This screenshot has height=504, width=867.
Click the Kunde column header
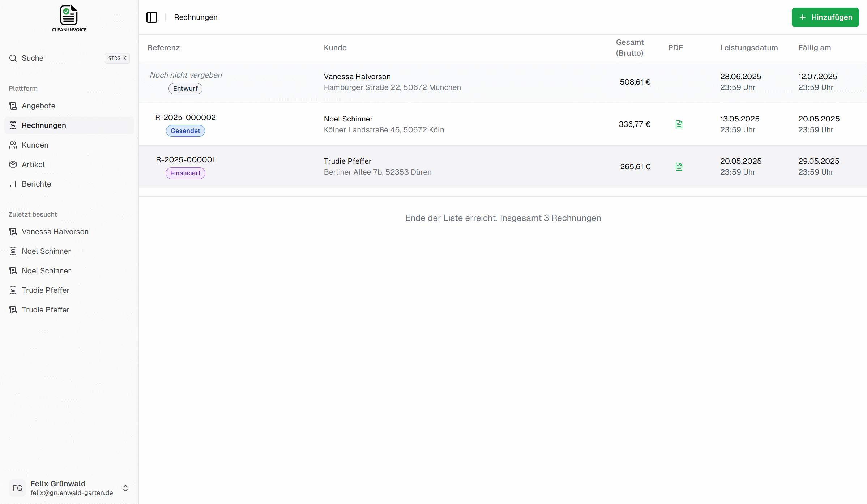coord(335,48)
